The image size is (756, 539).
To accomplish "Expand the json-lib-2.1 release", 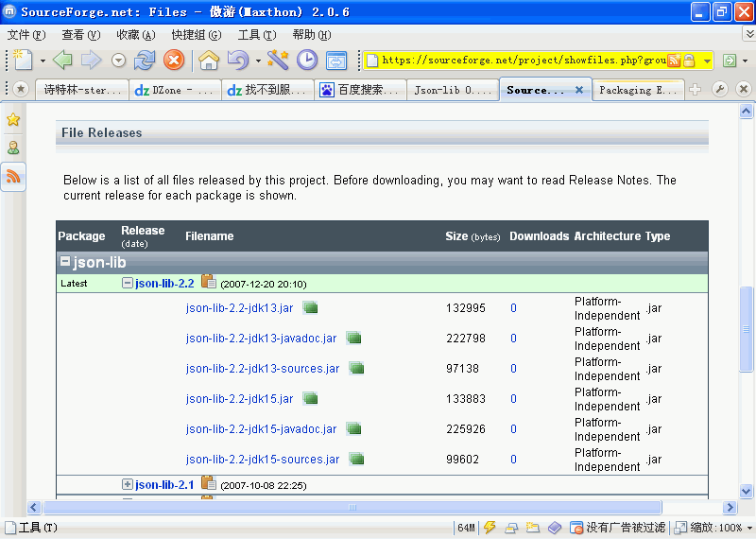I will (x=128, y=484).
